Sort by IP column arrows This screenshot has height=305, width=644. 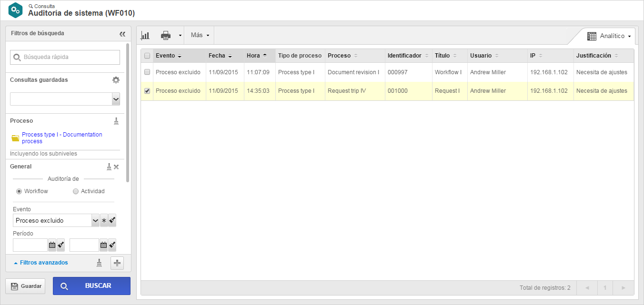click(x=540, y=56)
